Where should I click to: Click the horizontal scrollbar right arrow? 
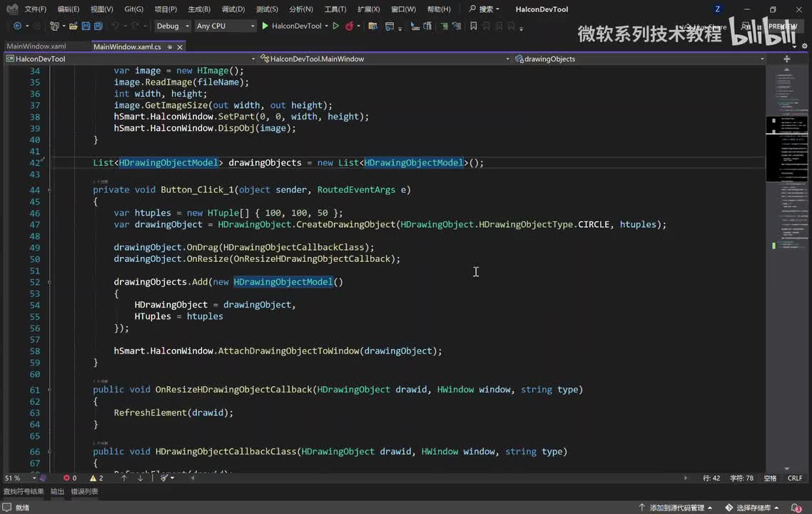pos(685,478)
